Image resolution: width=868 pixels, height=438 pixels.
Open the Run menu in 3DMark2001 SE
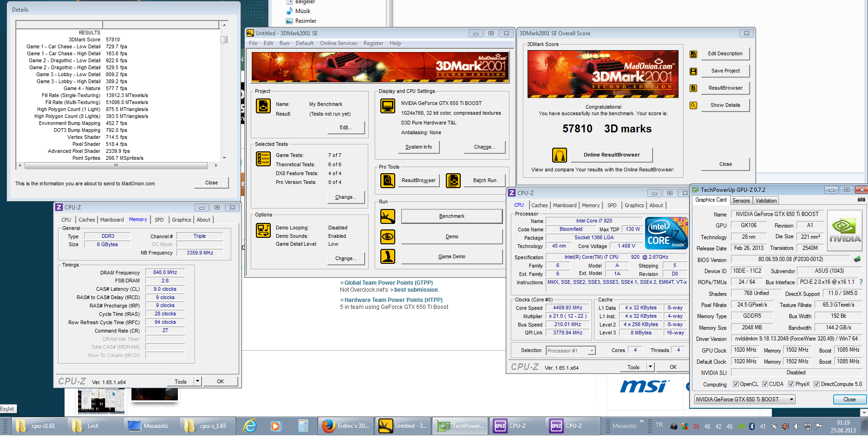click(284, 43)
